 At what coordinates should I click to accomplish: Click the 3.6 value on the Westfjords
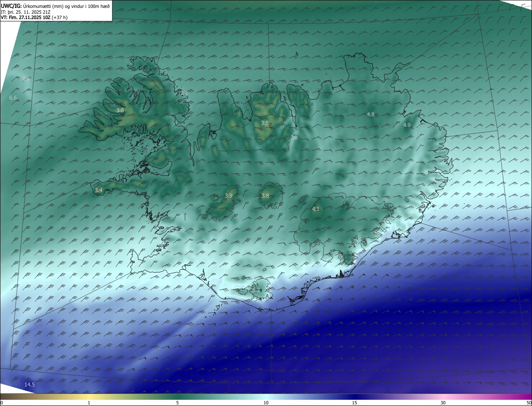(x=120, y=110)
